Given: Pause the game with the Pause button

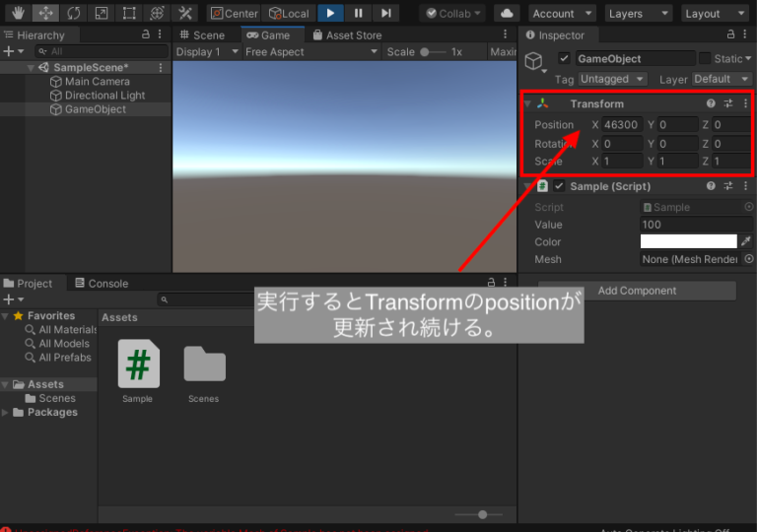Looking at the screenshot, I should [x=358, y=13].
